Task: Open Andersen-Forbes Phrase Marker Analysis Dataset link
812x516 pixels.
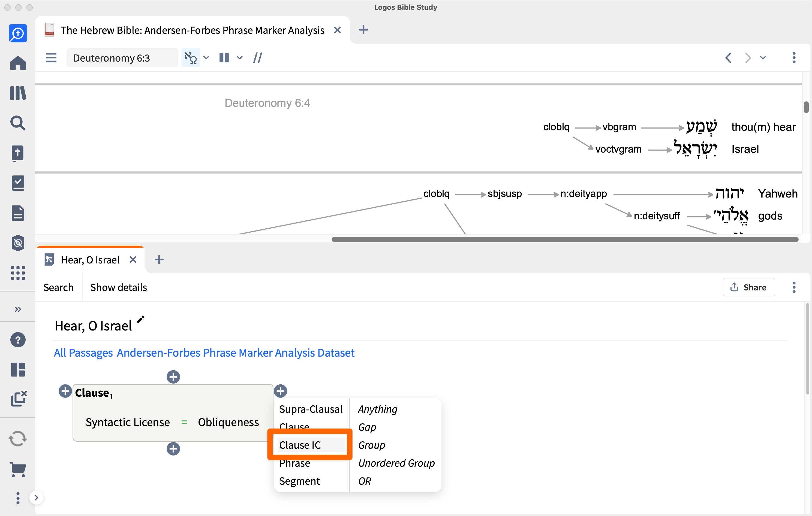Action: 236,353
